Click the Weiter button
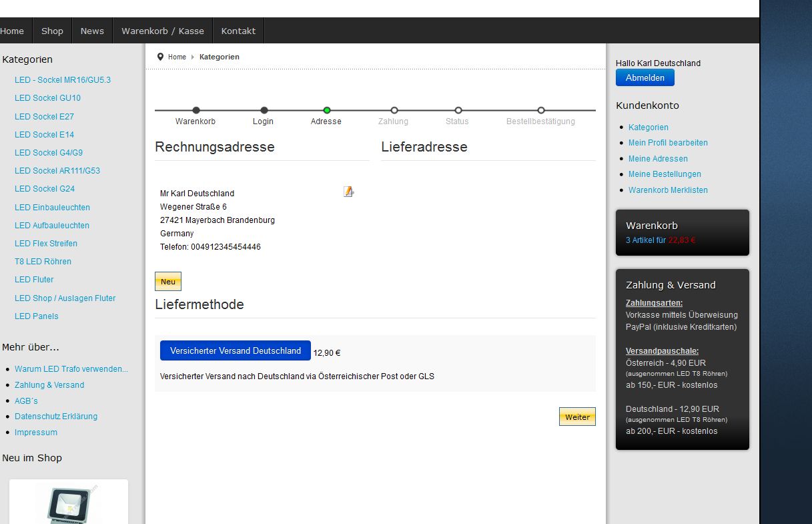Screen dimensions: 812x524 [577, 417]
